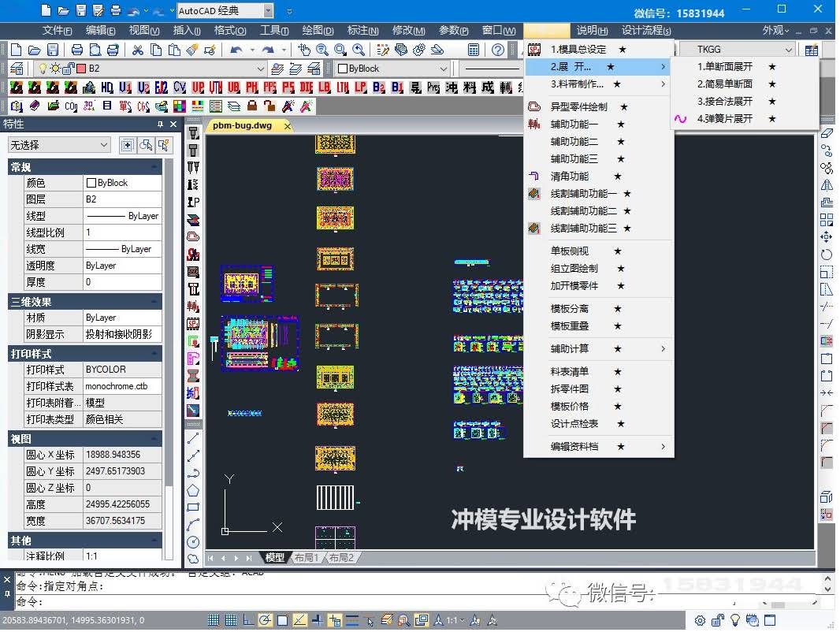Open the 外观 appearance button
Viewport: 840px width, 632px height.
click(x=775, y=31)
